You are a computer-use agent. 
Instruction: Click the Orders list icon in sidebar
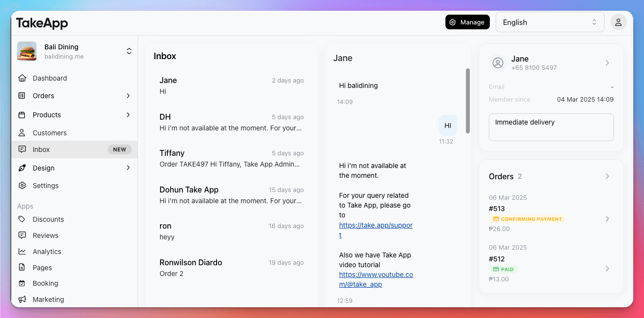[x=22, y=96]
